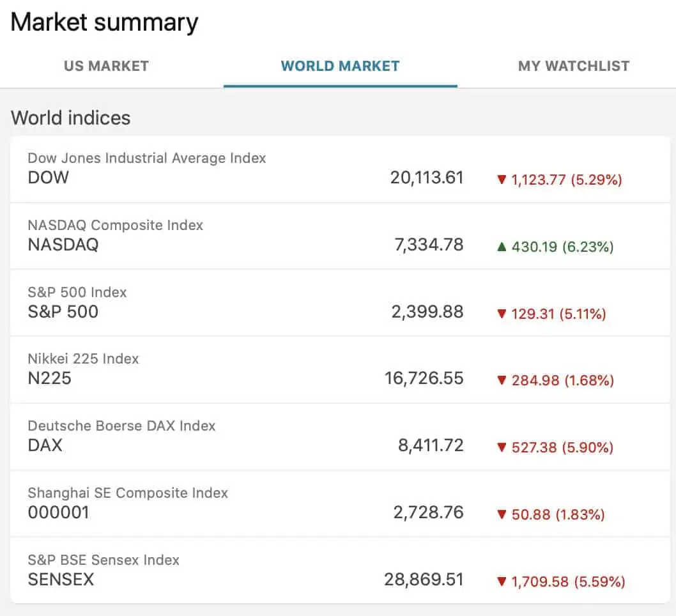Click the Shanghai value 2,728.76
The width and height of the screenshot is (676, 616).
428,512
